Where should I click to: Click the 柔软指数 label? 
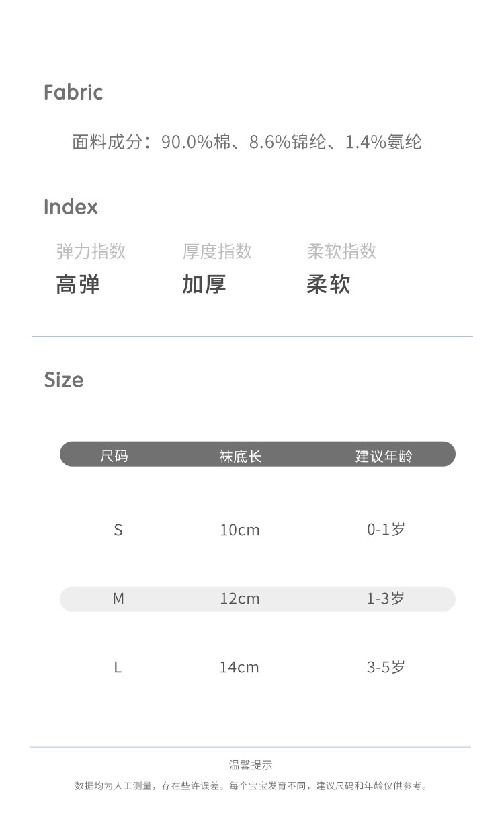pos(341,251)
